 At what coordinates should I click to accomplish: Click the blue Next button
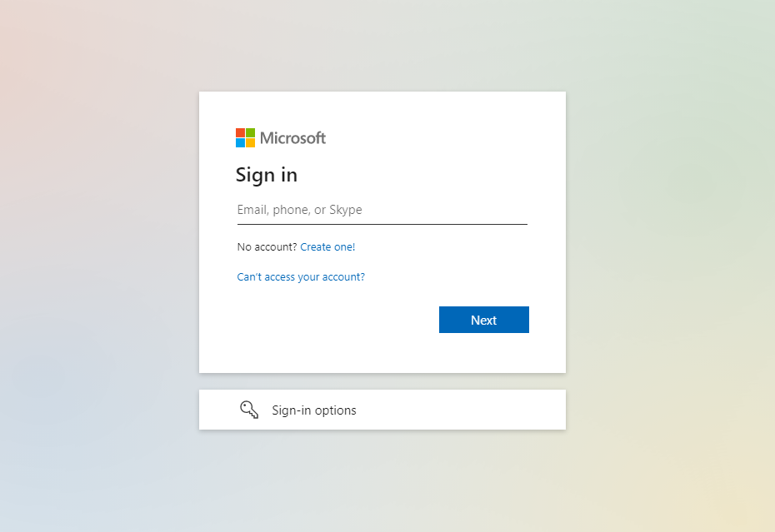click(484, 320)
